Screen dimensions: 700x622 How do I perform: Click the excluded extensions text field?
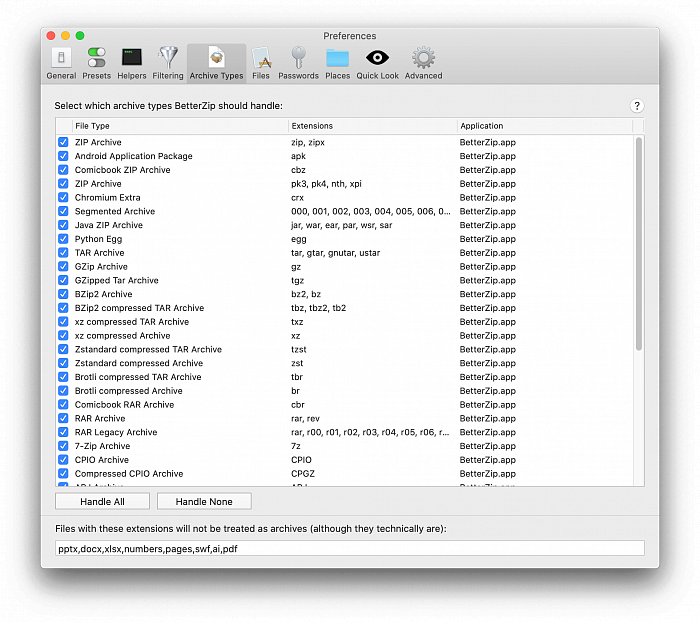350,548
